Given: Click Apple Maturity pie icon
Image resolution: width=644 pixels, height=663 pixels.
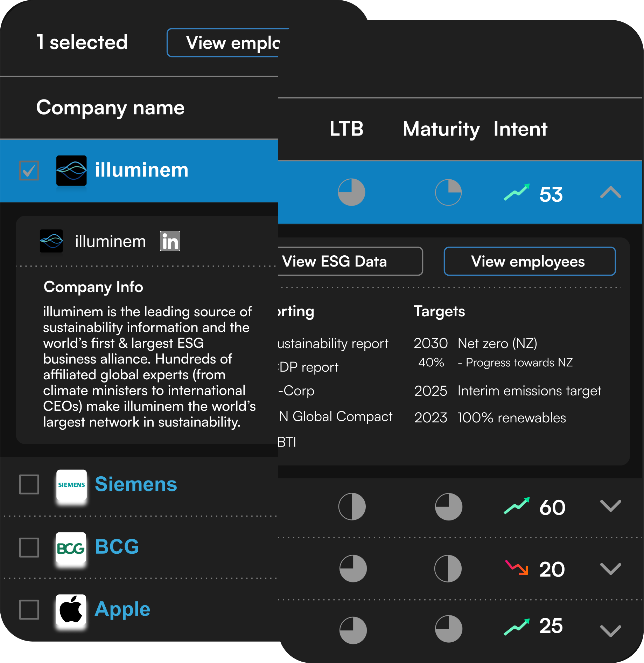Looking at the screenshot, I should 449,629.
